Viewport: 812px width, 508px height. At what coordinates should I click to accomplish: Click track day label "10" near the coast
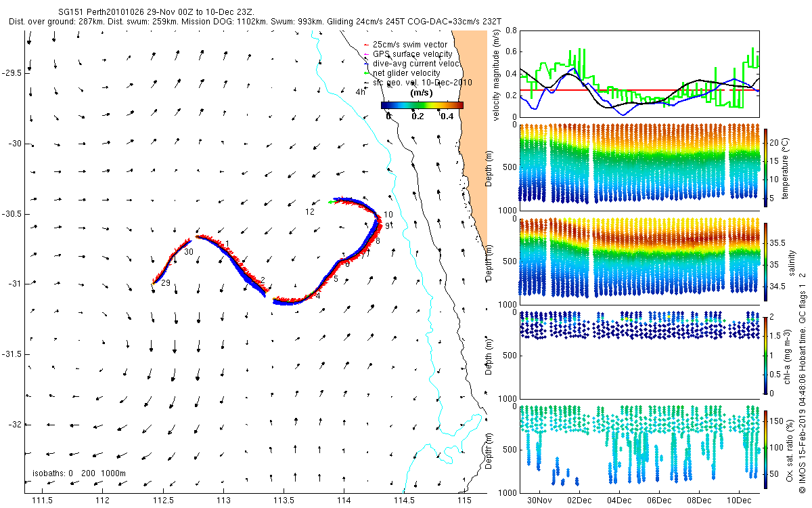pyautogui.click(x=388, y=215)
